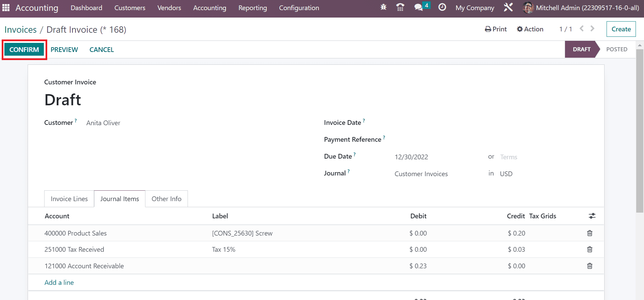Sort by Debit column header
The width and height of the screenshot is (644, 300).
pyautogui.click(x=418, y=216)
